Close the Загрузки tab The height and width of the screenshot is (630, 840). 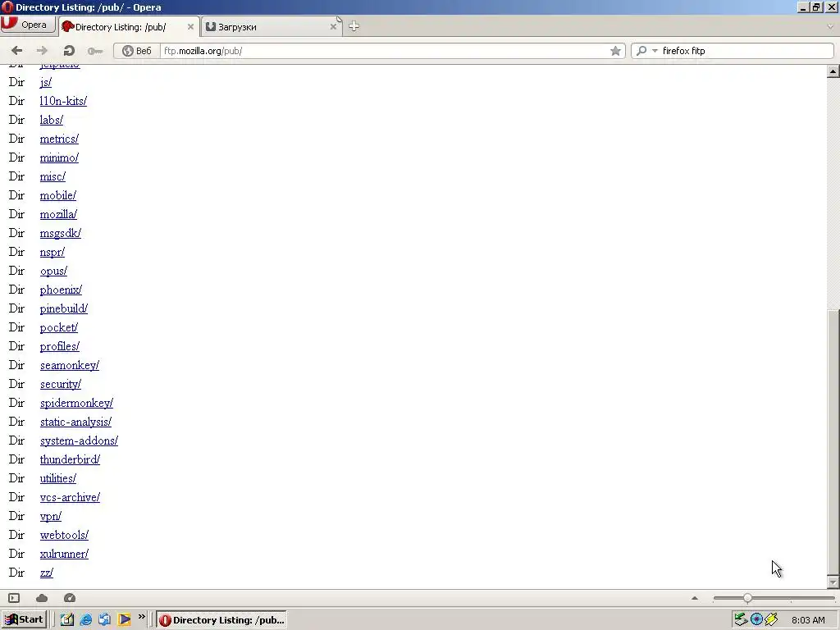(333, 27)
